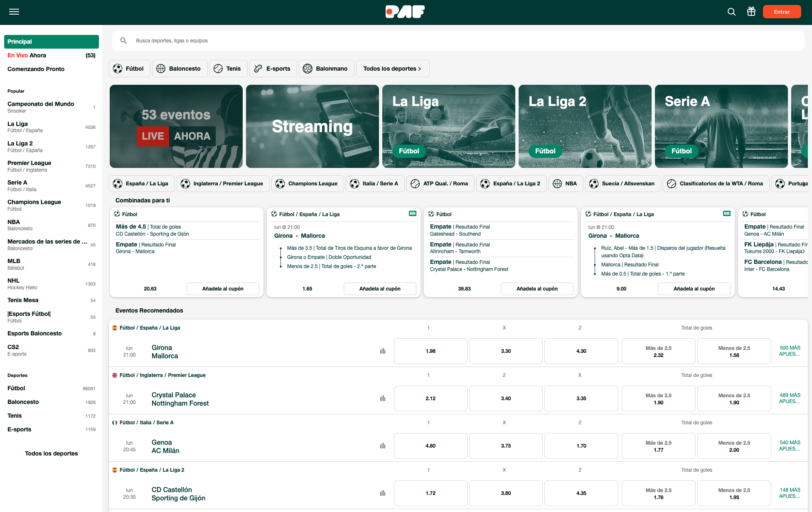Open search with the header magnifier icon
812x512 pixels.
pos(731,12)
